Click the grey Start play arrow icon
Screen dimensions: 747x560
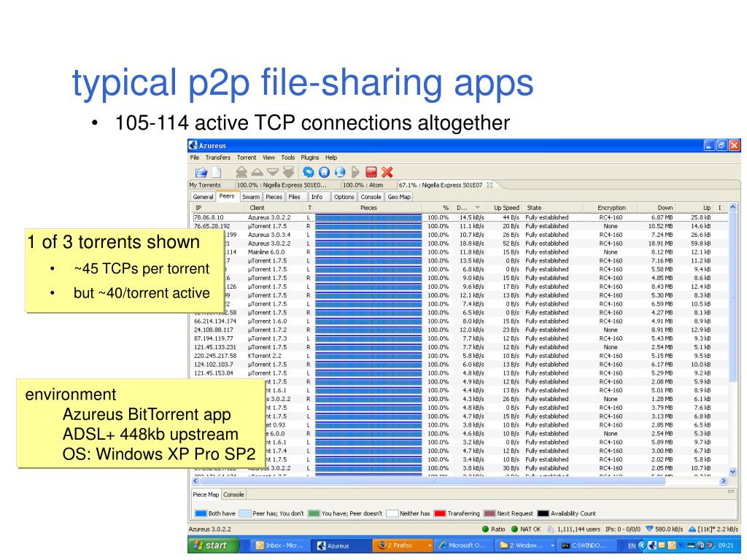click(355, 172)
